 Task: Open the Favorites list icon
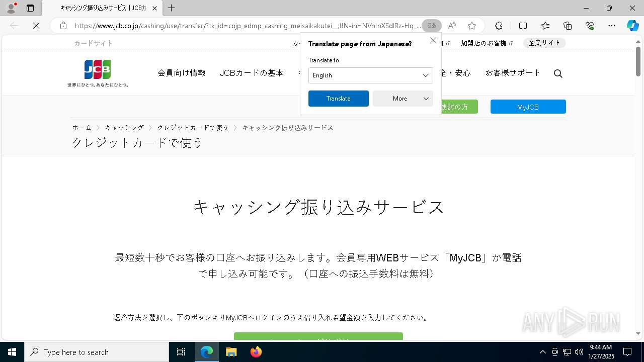tap(545, 26)
